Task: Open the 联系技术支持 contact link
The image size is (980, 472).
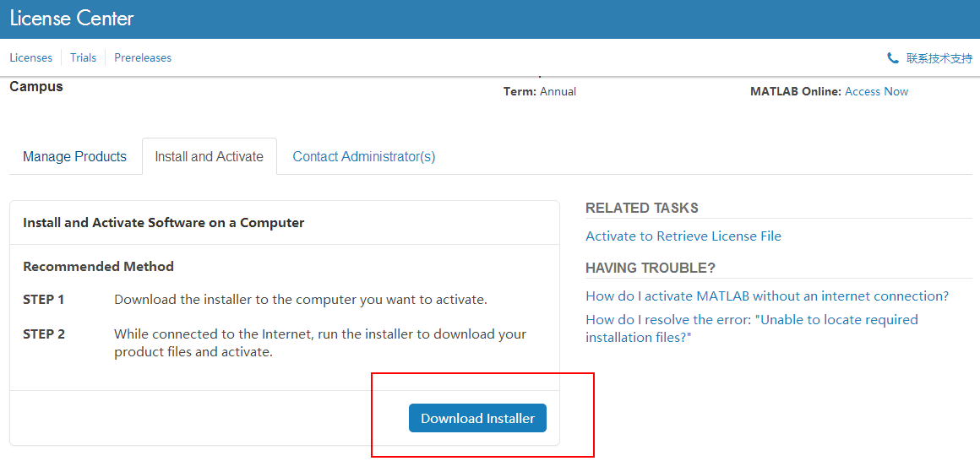Action: click(939, 58)
